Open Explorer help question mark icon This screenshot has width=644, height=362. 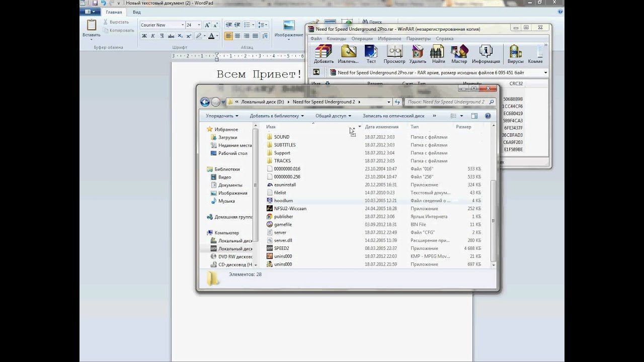tap(488, 116)
